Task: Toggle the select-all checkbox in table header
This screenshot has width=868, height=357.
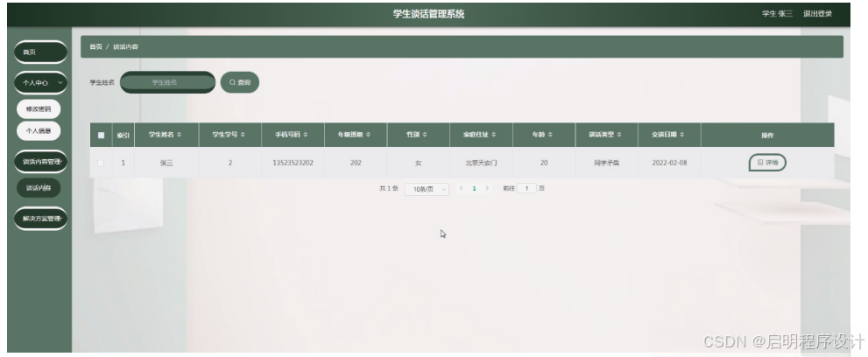Action: [101, 135]
